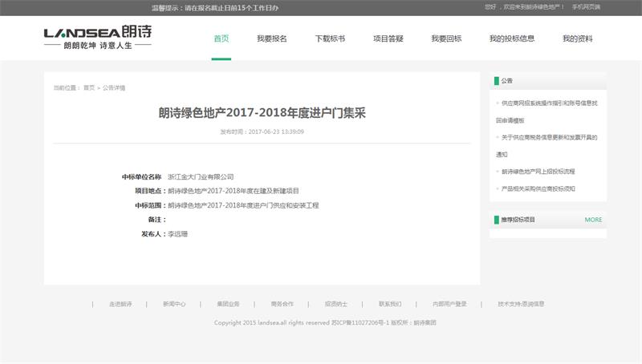Screen dimensions: 642x364
Task: Open the 关于供应商税务信息更新 notice
Action: coord(549,137)
